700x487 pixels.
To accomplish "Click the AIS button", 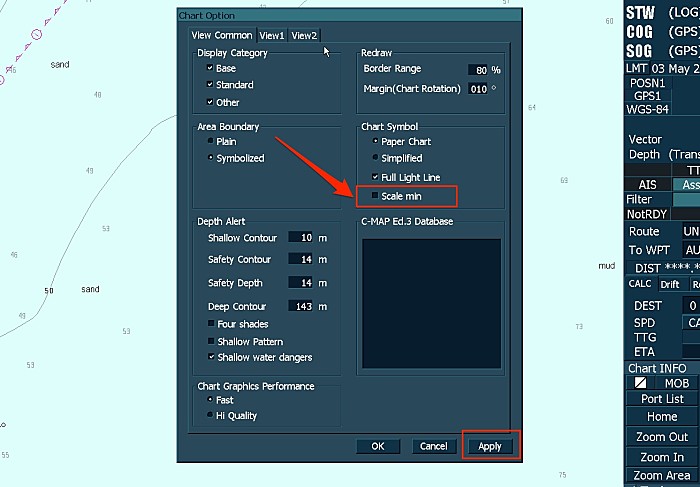I will pyautogui.click(x=647, y=185).
